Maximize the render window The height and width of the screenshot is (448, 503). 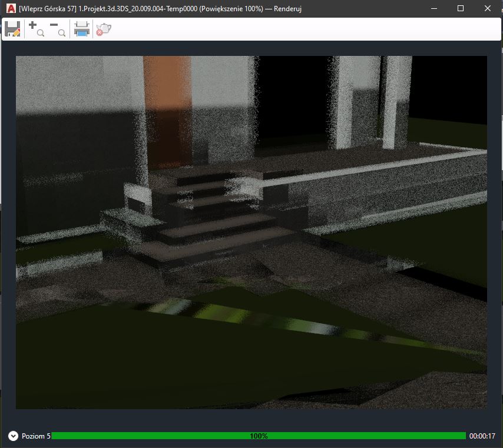point(461,8)
